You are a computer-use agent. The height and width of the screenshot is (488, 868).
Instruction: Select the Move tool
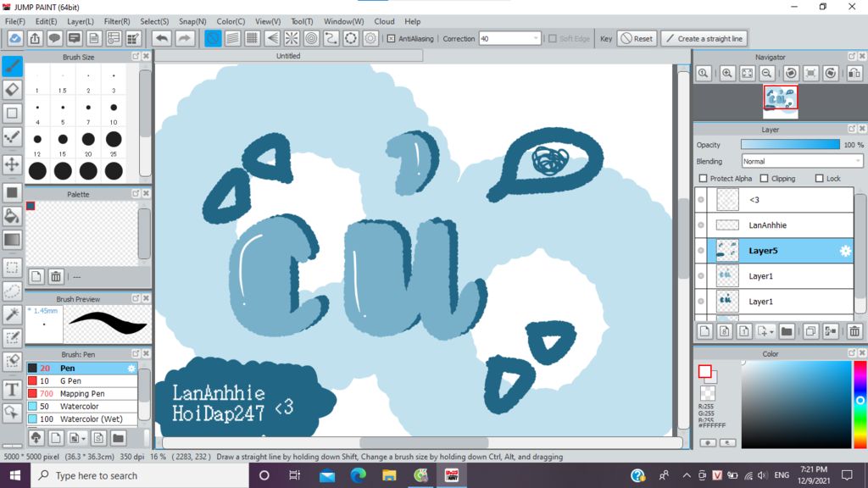pos(12,164)
